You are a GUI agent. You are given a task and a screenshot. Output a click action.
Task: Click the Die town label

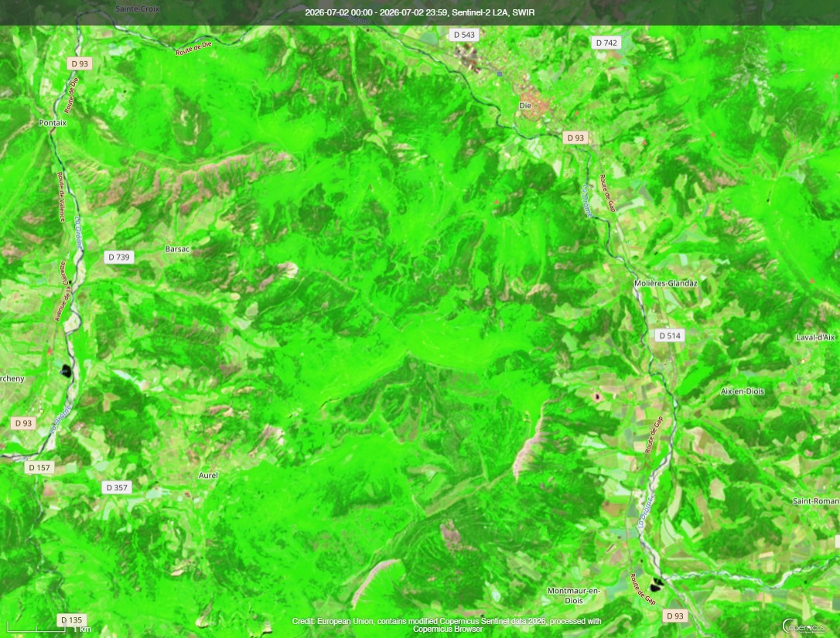[525, 105]
